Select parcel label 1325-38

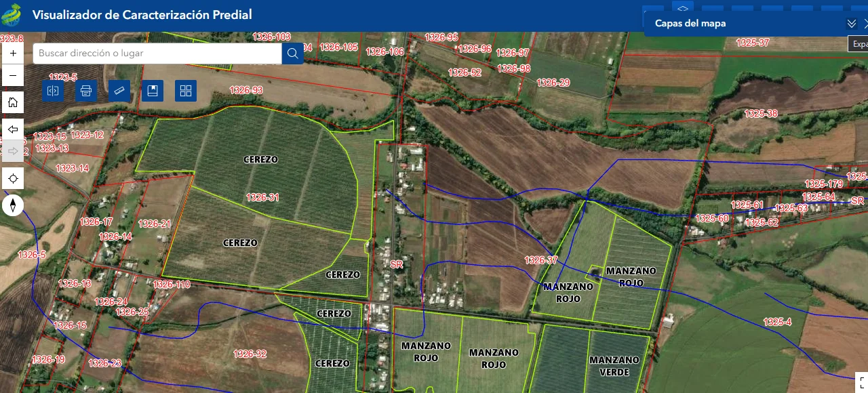[x=761, y=114]
